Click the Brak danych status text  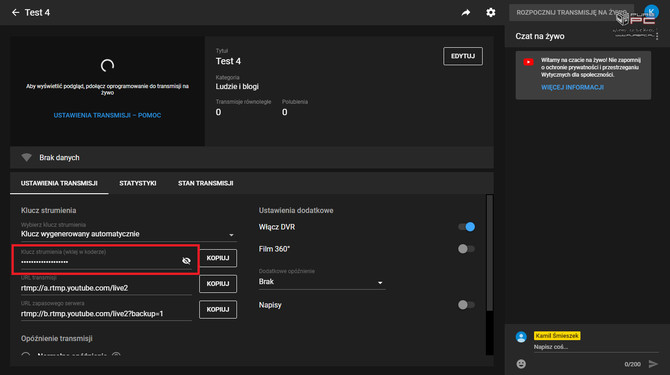pos(59,158)
